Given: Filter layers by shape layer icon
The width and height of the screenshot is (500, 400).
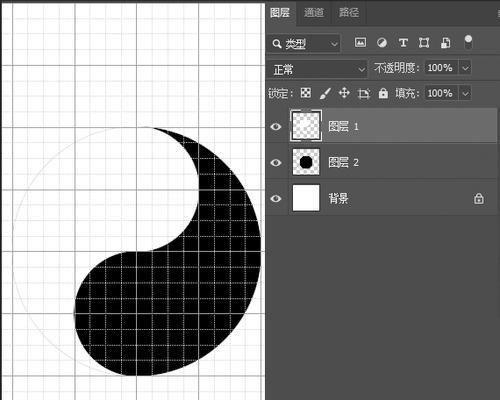Looking at the screenshot, I should point(424,43).
